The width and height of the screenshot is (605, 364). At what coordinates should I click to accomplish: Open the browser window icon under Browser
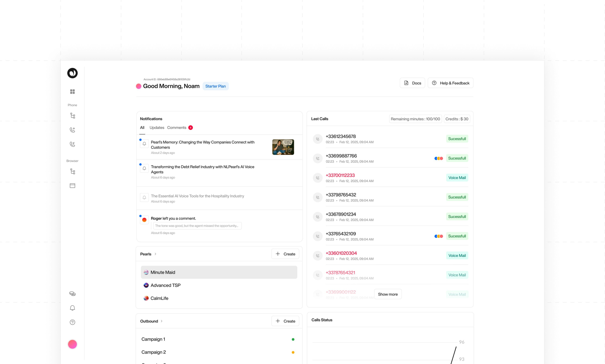[72, 185]
